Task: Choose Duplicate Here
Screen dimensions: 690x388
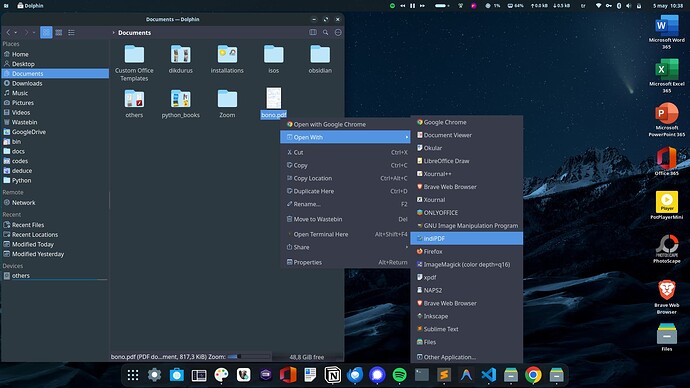Action: (x=345, y=191)
